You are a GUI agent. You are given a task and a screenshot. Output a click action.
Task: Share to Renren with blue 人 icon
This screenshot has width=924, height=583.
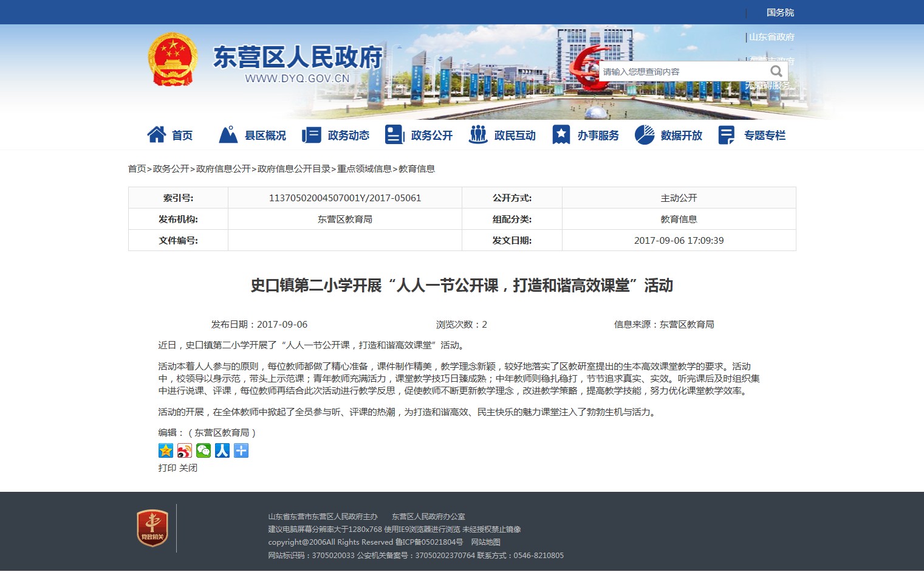(x=222, y=450)
